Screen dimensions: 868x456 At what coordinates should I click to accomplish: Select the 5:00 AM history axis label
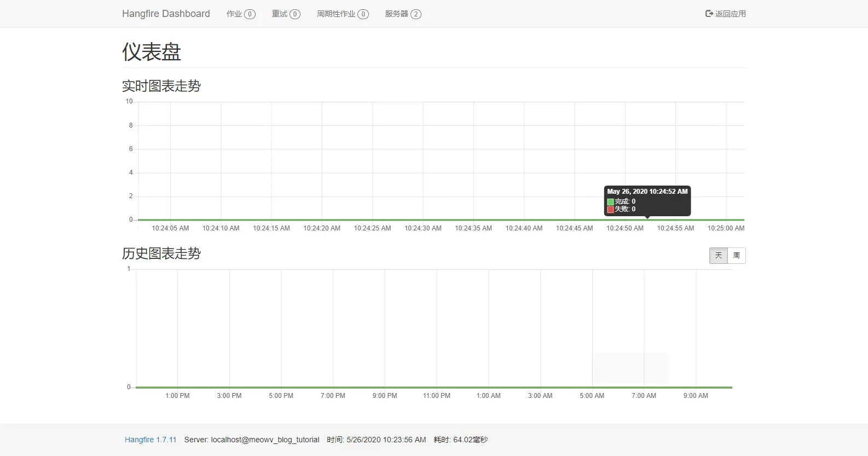[592, 396]
